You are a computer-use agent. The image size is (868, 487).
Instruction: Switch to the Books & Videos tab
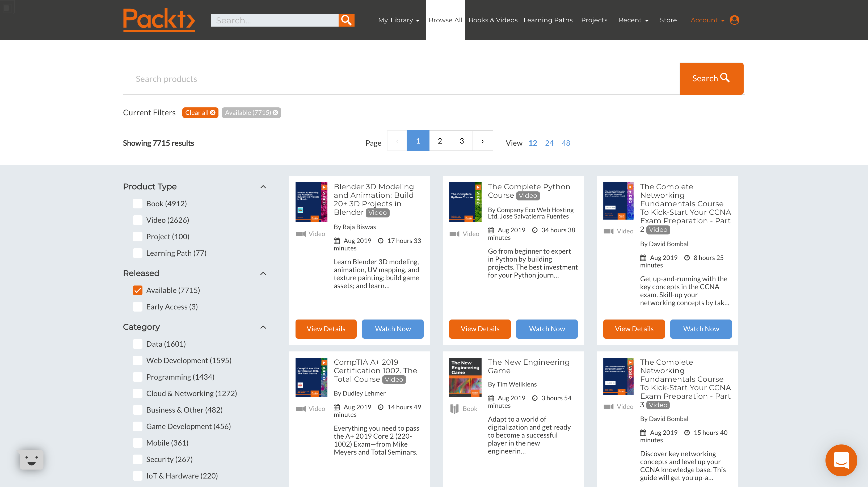click(x=493, y=20)
